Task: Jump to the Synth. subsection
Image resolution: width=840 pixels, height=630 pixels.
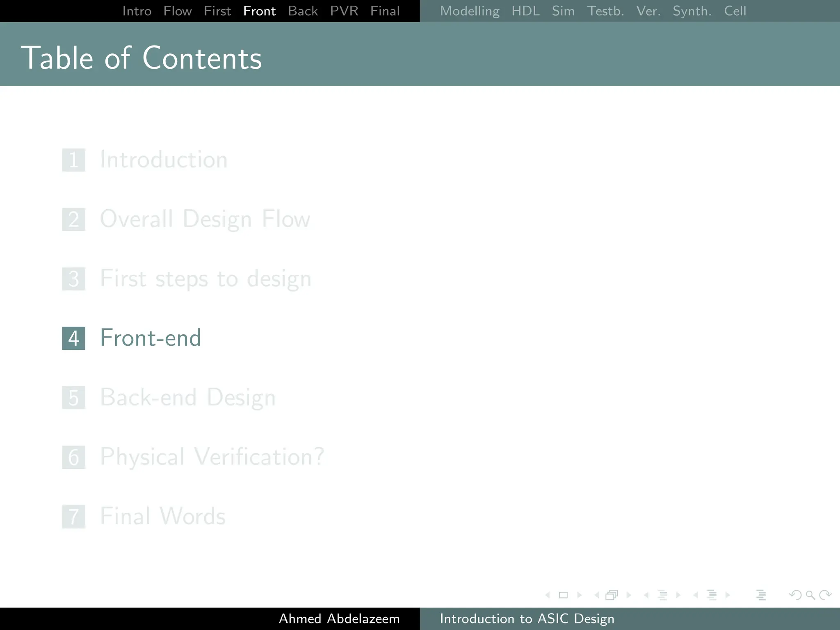Action: click(692, 11)
